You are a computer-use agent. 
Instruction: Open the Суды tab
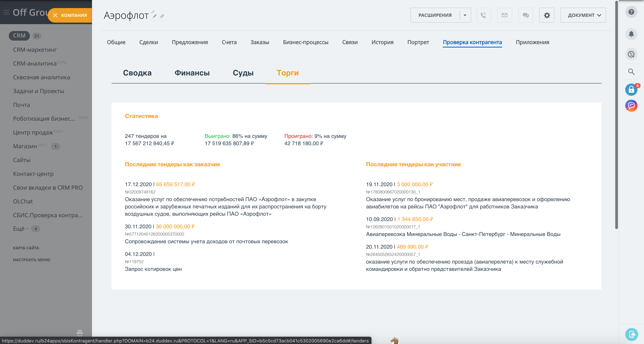243,73
